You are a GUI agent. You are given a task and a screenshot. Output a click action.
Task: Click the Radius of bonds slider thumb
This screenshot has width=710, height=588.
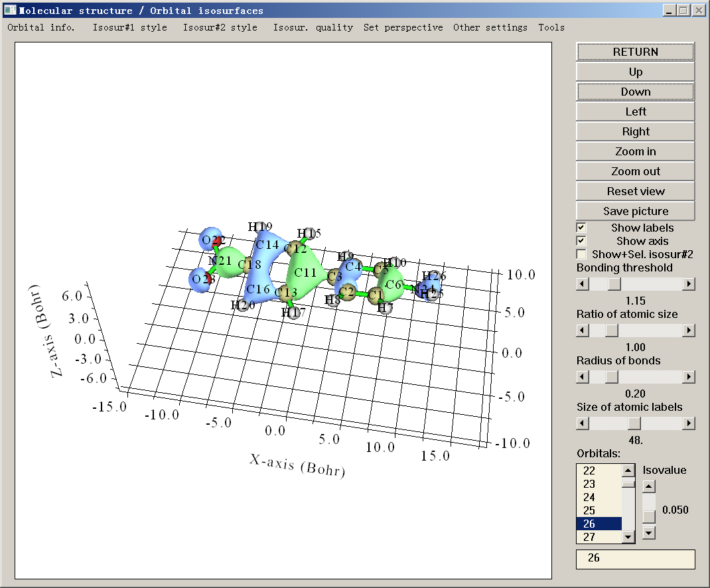pyautogui.click(x=611, y=377)
